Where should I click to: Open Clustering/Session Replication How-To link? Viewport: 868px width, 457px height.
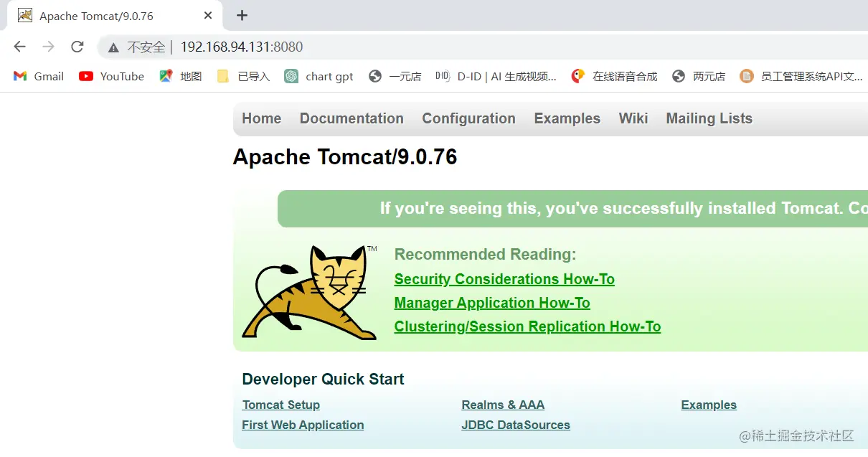pyautogui.click(x=527, y=326)
